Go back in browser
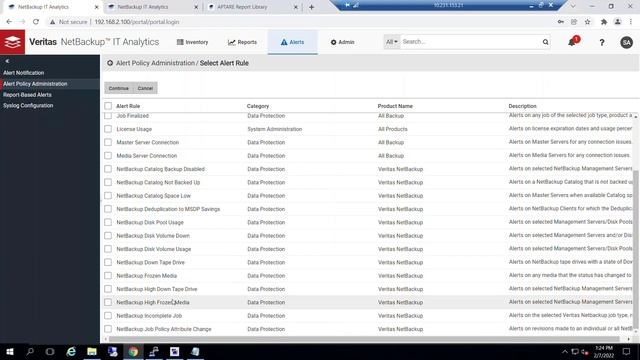 [9, 22]
